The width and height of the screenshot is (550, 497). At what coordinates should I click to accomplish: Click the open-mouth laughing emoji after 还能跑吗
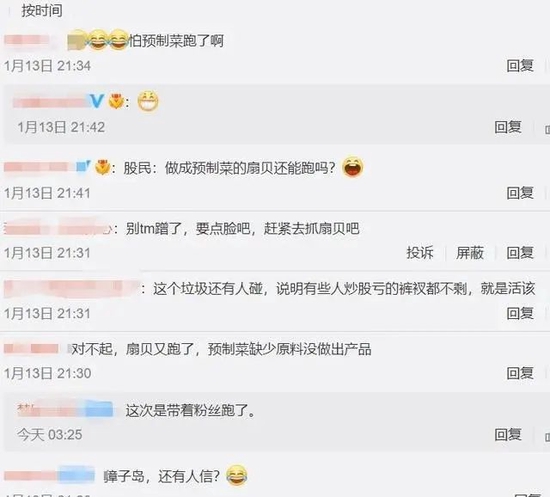pos(352,167)
